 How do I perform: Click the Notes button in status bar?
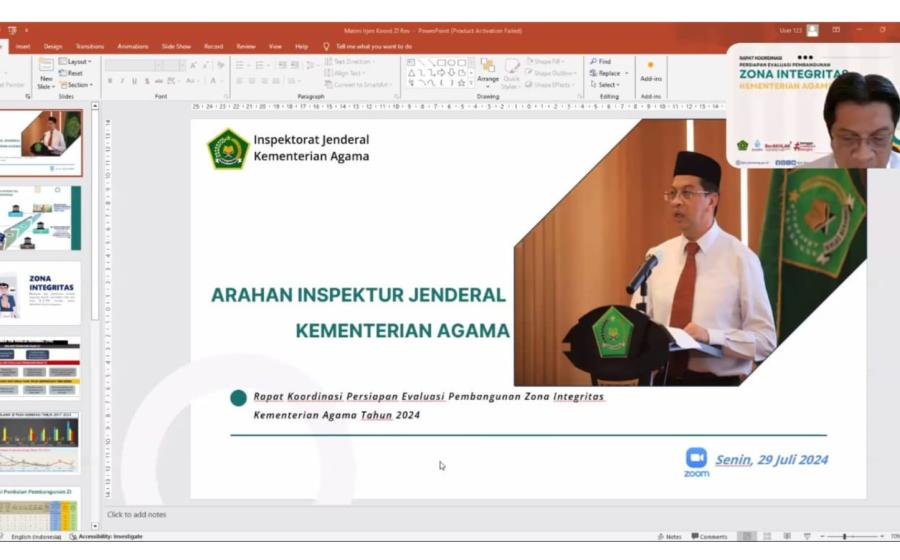click(x=669, y=536)
